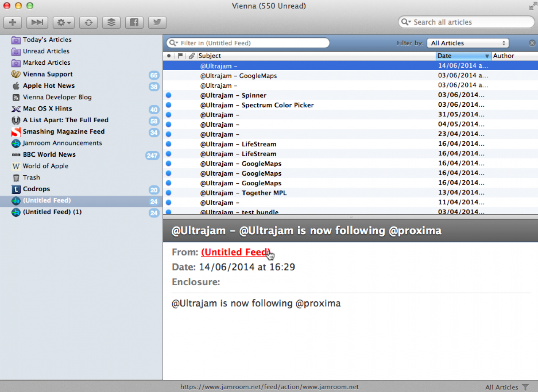Open the magnifier menu in the filter field

pyautogui.click(x=174, y=43)
